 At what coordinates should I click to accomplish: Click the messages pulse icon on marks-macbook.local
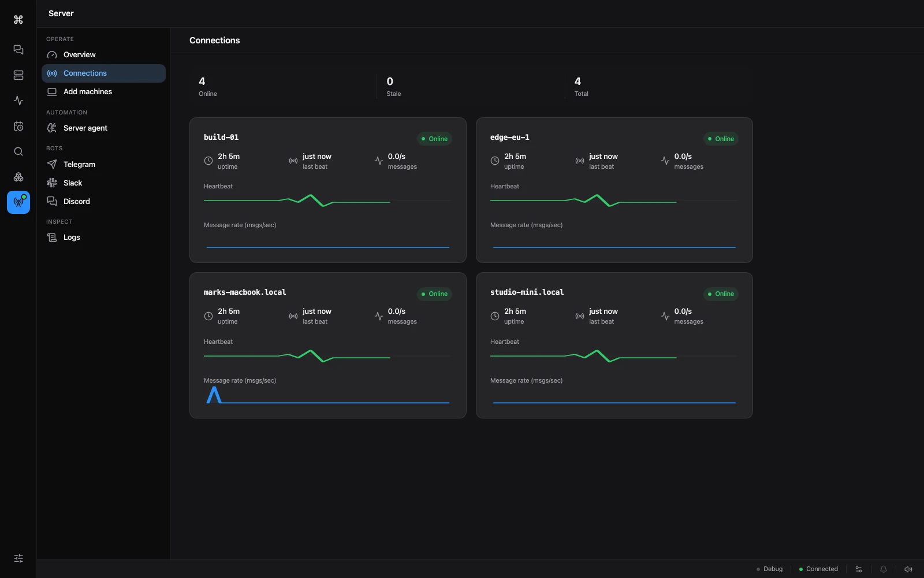tap(379, 316)
